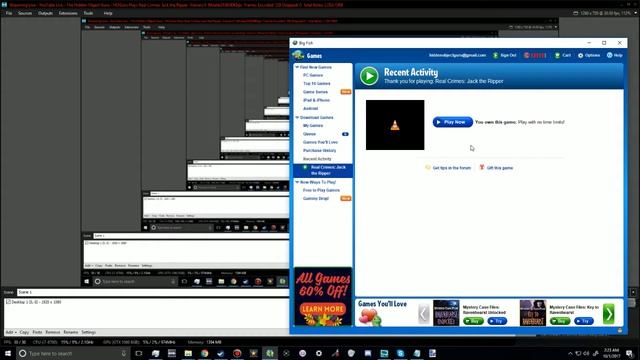Open the Outputs menu in streaming app
Screen dimensions: 640x360
pyautogui.click(x=45, y=13)
